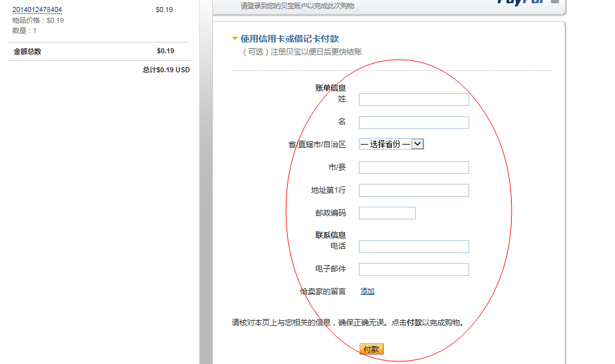Open order link 2014012478404
The image size is (615, 364).
tap(37, 10)
